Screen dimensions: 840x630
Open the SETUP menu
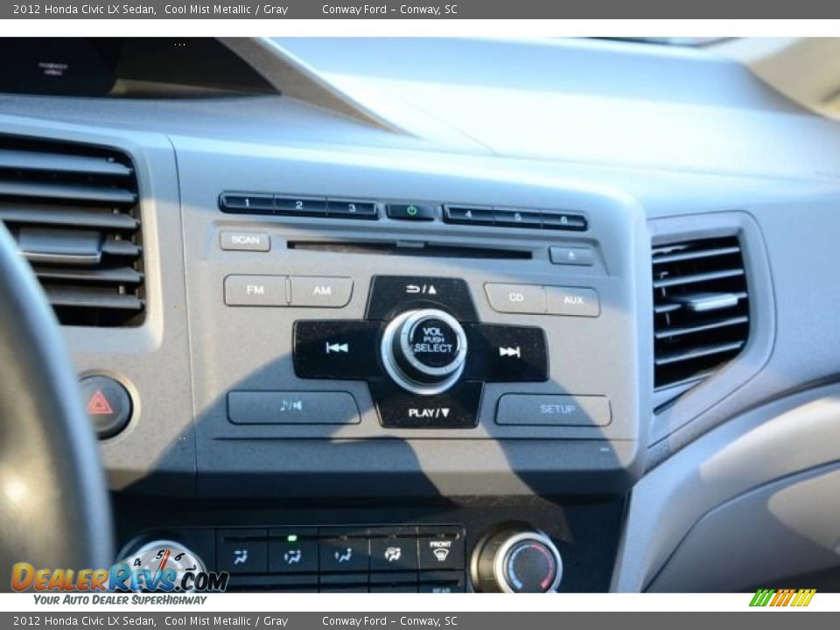coord(557,409)
